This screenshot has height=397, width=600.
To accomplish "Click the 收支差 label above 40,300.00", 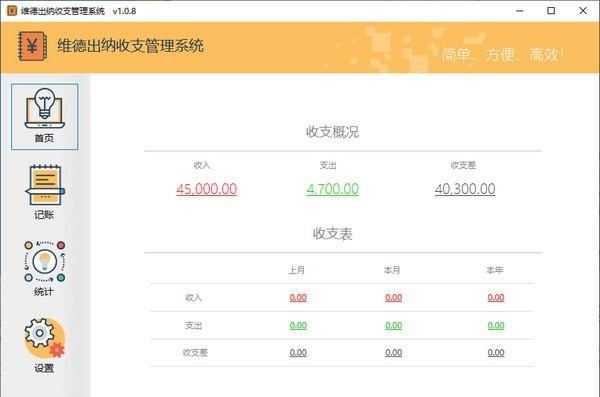I will (463, 165).
